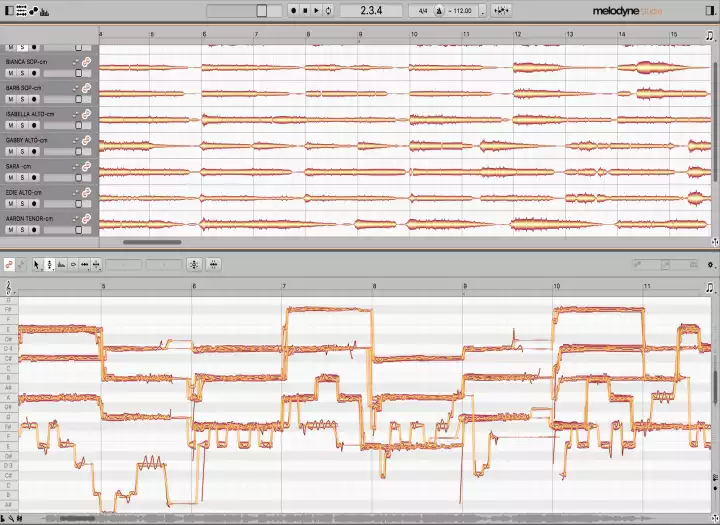Viewport: 720px width, 525px height.
Task: Click the track pane zoom corner icon
Action: (x=714, y=242)
